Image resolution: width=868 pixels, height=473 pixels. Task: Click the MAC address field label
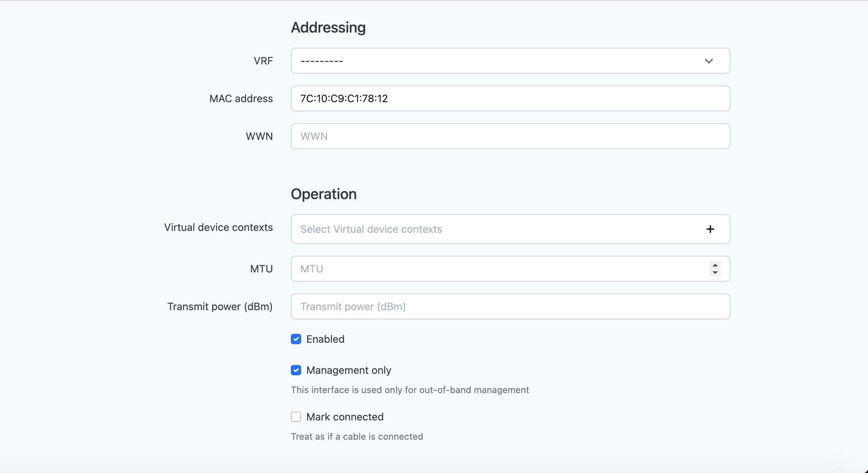(x=241, y=98)
